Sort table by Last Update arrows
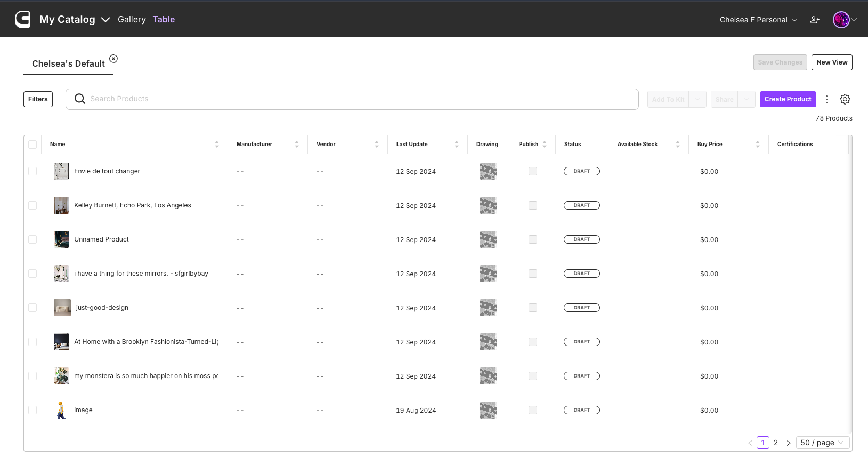Viewport: 868px width, 457px height. click(457, 145)
